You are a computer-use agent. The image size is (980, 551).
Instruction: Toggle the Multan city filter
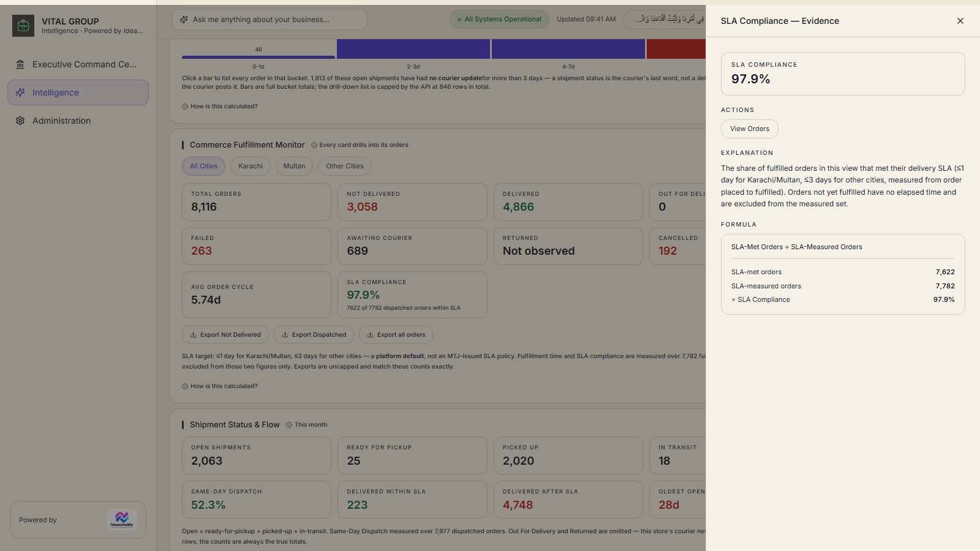pyautogui.click(x=294, y=166)
